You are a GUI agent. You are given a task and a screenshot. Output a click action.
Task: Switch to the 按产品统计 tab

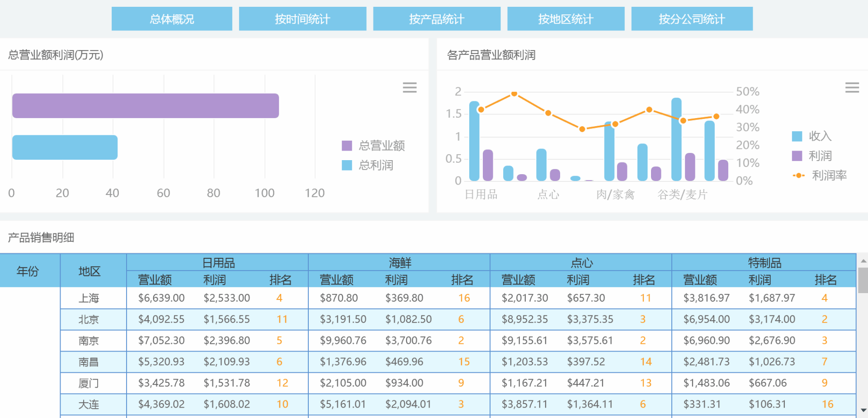pyautogui.click(x=436, y=19)
